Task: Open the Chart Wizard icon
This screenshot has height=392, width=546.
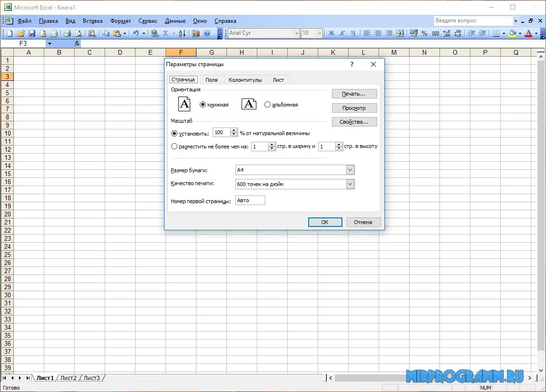Action: click(x=196, y=33)
